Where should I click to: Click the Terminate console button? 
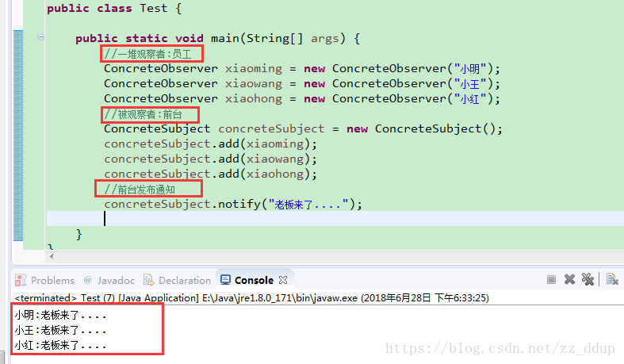pyautogui.click(x=551, y=280)
